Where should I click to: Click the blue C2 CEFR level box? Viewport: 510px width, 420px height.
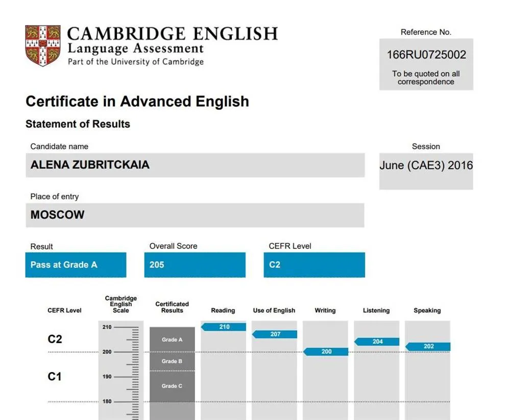pos(314,265)
